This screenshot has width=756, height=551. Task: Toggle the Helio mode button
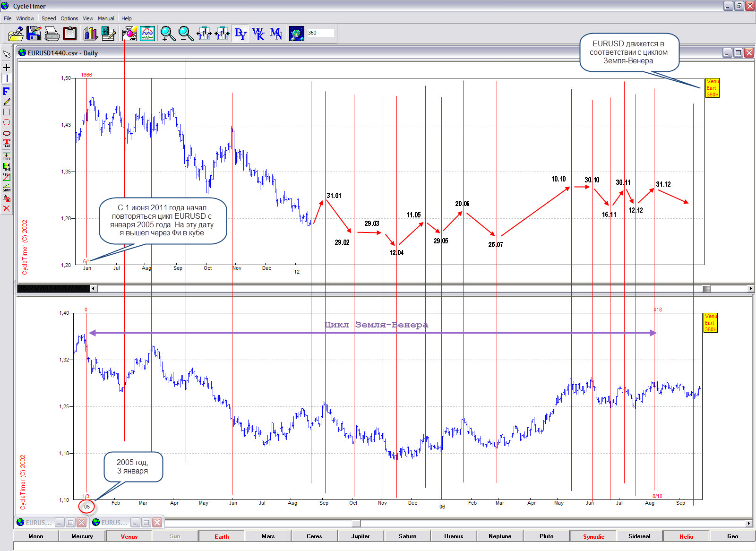pyautogui.click(x=686, y=536)
